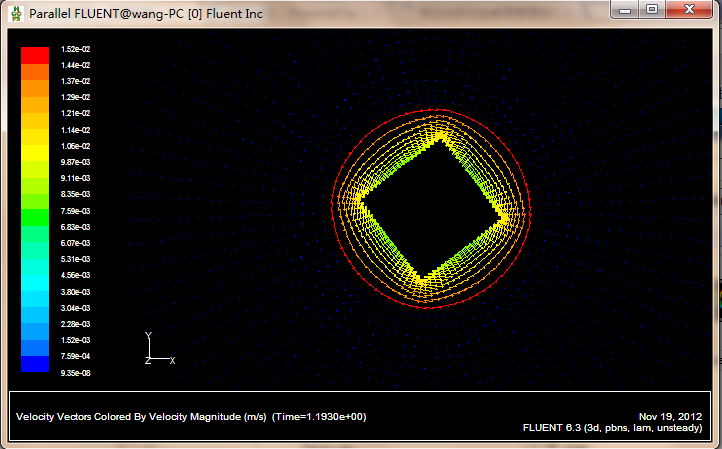The height and width of the screenshot is (449, 722).
Task: Click the X label on the axis triad
Action: coord(172,360)
